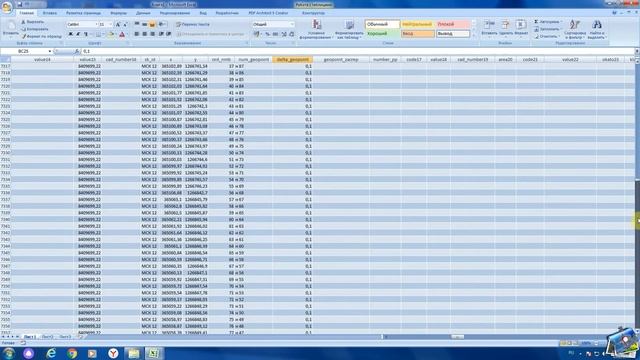The width and height of the screenshot is (640, 360).
Task: Open Сортировка и фильтр menu
Action: pyautogui.click(x=575, y=29)
